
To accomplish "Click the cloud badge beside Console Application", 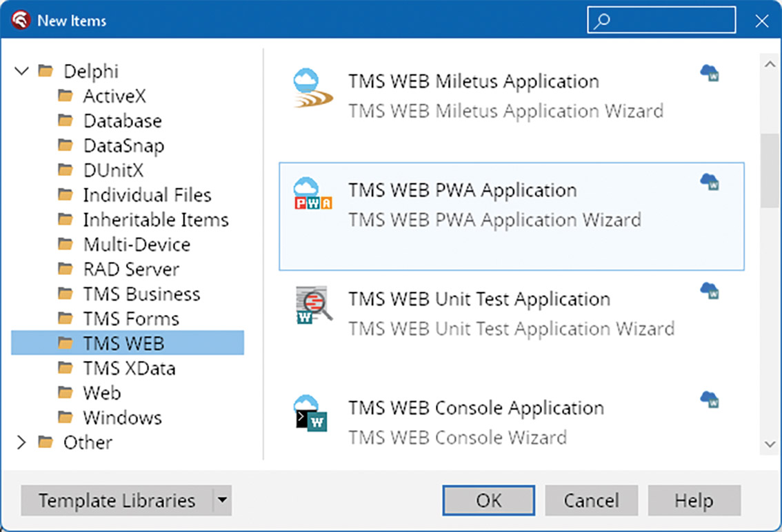I will pyautogui.click(x=710, y=399).
